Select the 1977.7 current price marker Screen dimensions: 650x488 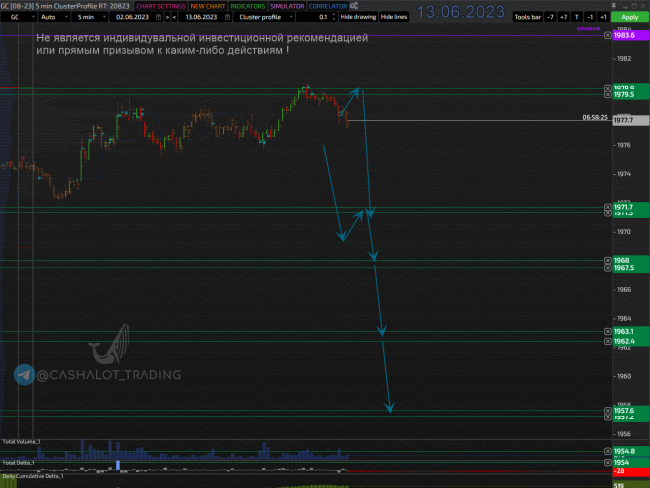(631, 120)
